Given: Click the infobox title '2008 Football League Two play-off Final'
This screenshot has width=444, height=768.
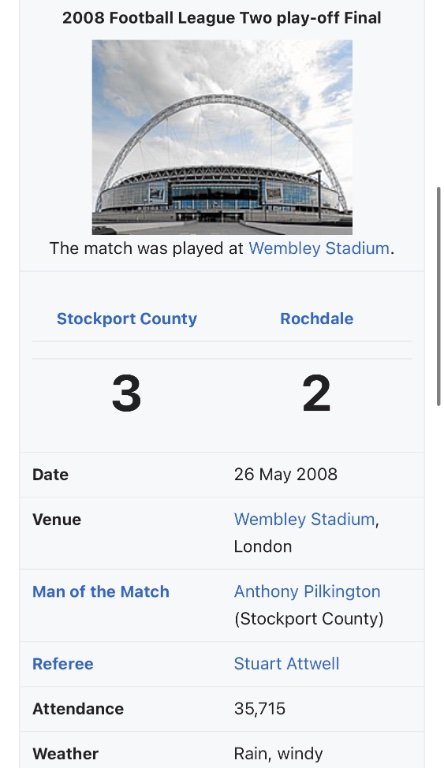Looking at the screenshot, I should pyautogui.click(x=222, y=18).
